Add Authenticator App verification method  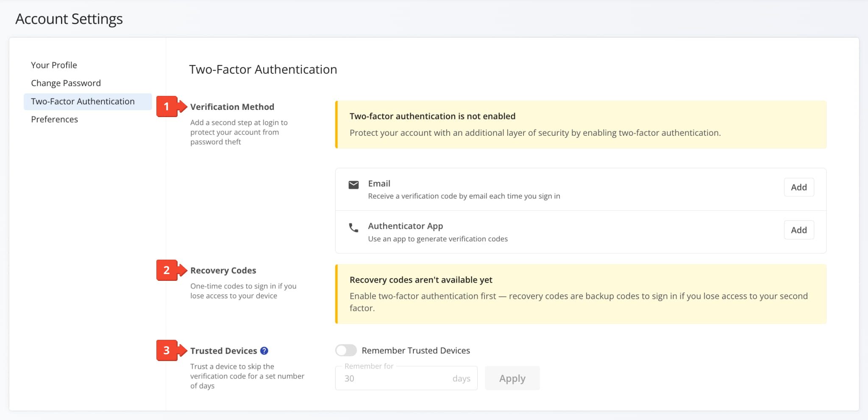pos(799,230)
